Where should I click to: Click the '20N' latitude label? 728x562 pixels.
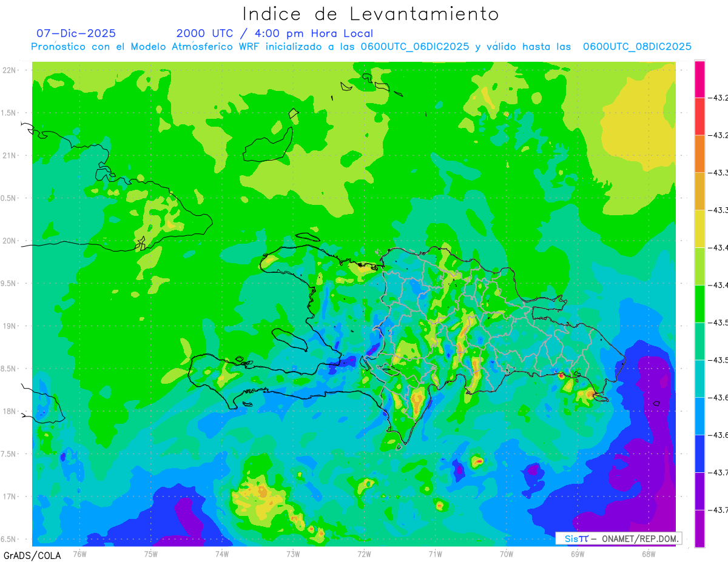pyautogui.click(x=10, y=241)
